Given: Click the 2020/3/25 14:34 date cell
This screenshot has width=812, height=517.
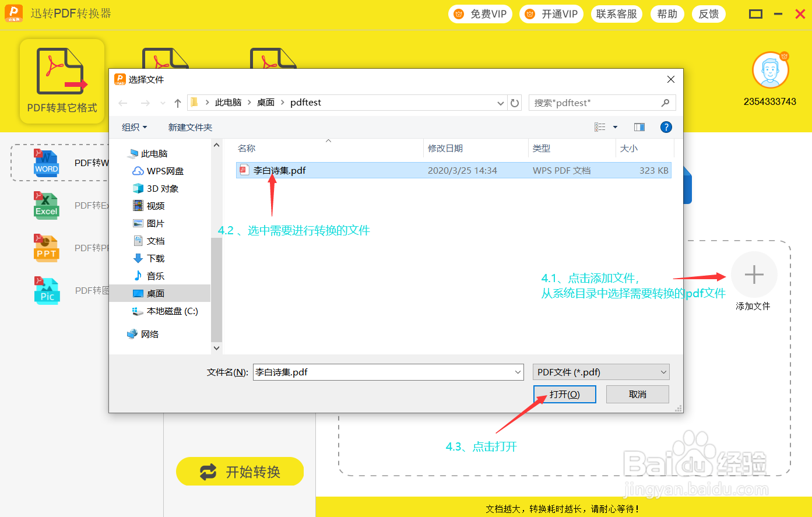Looking at the screenshot, I should 462,171.
